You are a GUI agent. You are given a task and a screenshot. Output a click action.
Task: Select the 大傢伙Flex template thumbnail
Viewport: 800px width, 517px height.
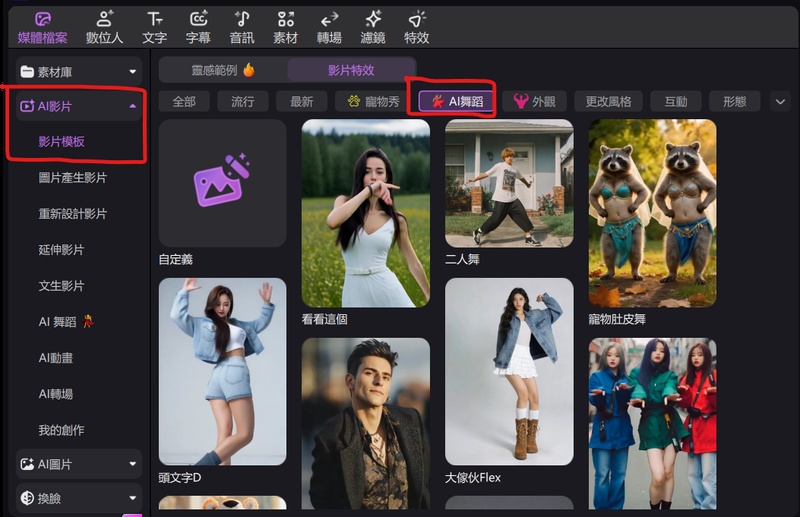509,372
